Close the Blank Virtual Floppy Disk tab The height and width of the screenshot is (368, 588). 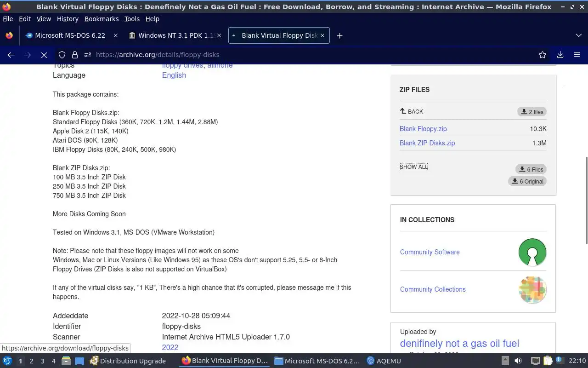coord(322,35)
